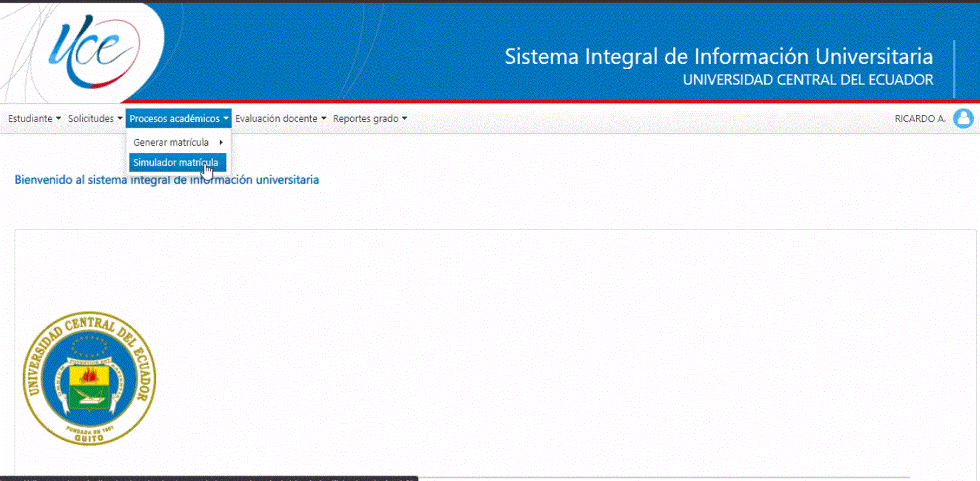Viewport: 980px width, 481px height.
Task: Open the Estudiante menu
Action: click(35, 118)
